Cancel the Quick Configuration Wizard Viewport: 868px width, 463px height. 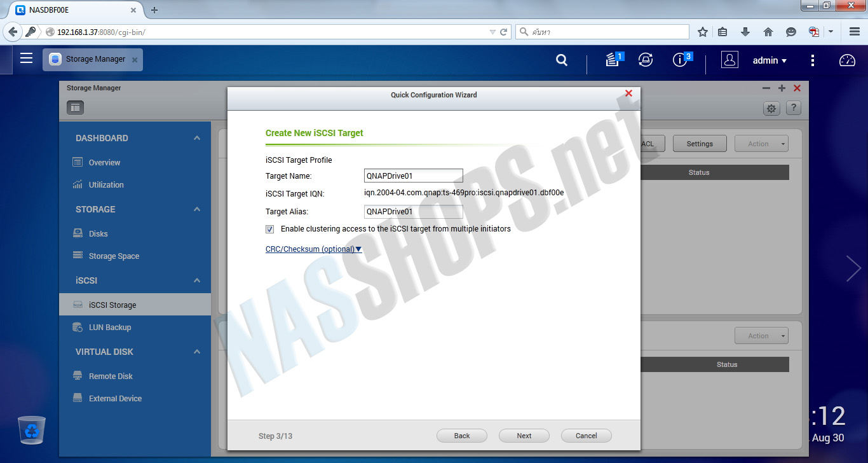(587, 436)
